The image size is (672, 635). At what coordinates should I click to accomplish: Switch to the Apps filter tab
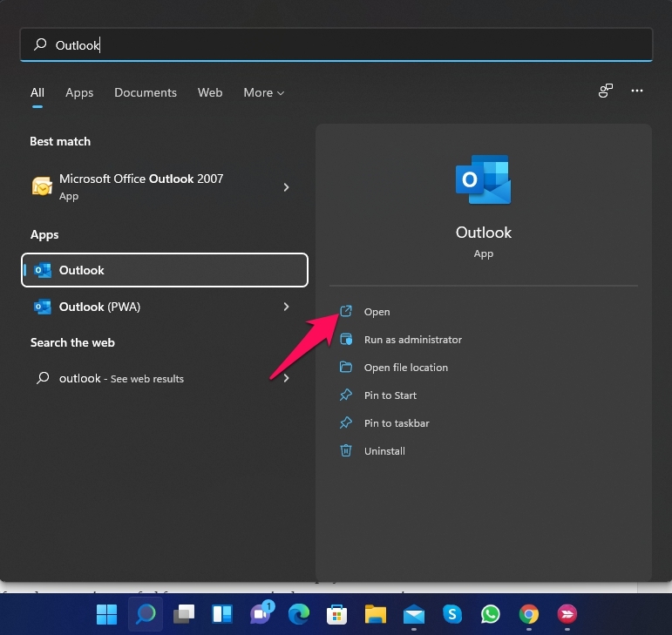79,92
